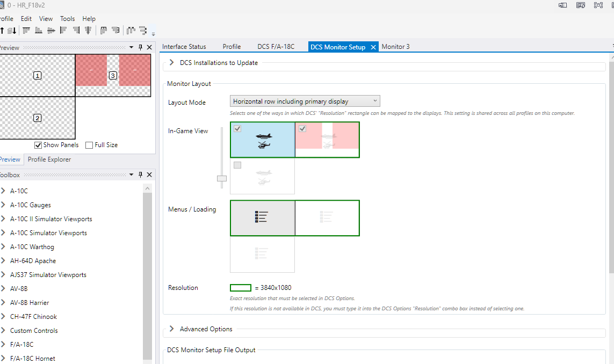Screen dimensions: 614x364
Task: Expand the F/A-18C Hornet toolbox category
Action: click(3, 358)
